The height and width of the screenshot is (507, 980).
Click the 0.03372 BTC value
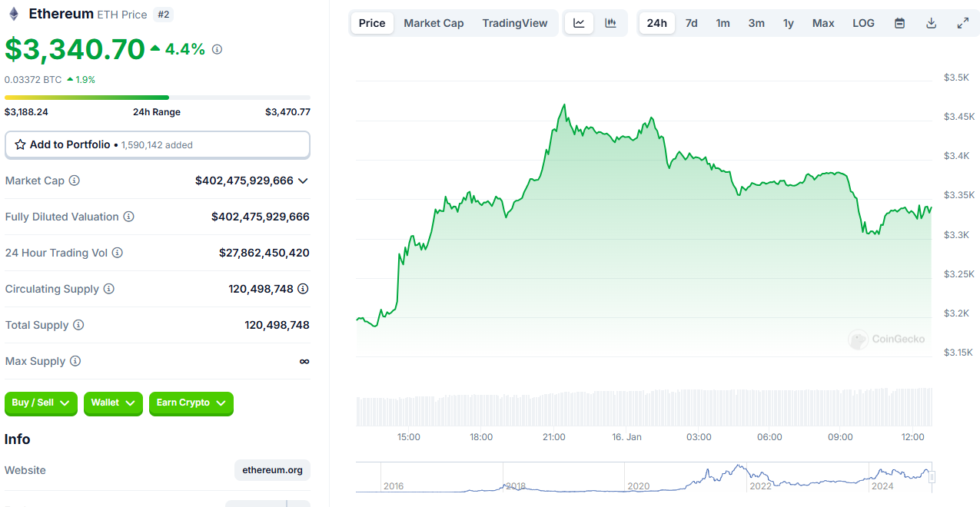pos(33,79)
